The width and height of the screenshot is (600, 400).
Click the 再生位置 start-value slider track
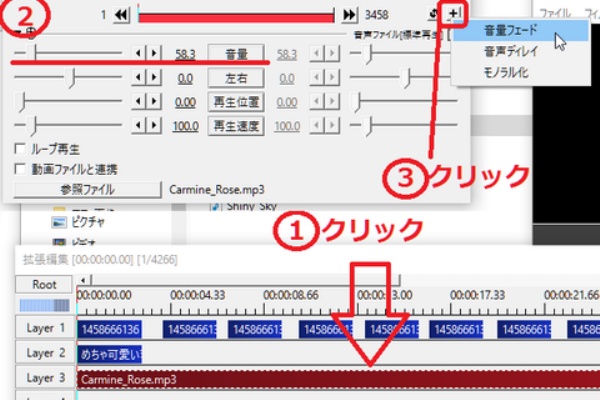tap(68, 101)
